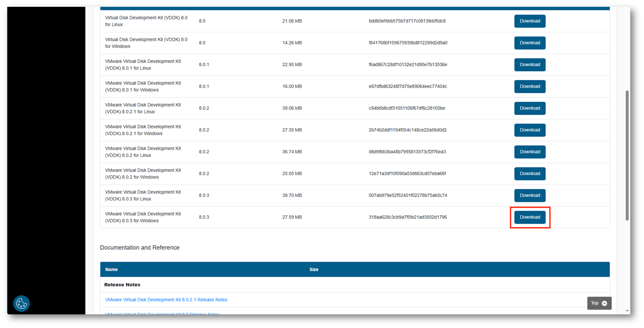This screenshot has width=644, height=328.
Task: Click the file size '39.70 MB'
Action: pyautogui.click(x=292, y=195)
